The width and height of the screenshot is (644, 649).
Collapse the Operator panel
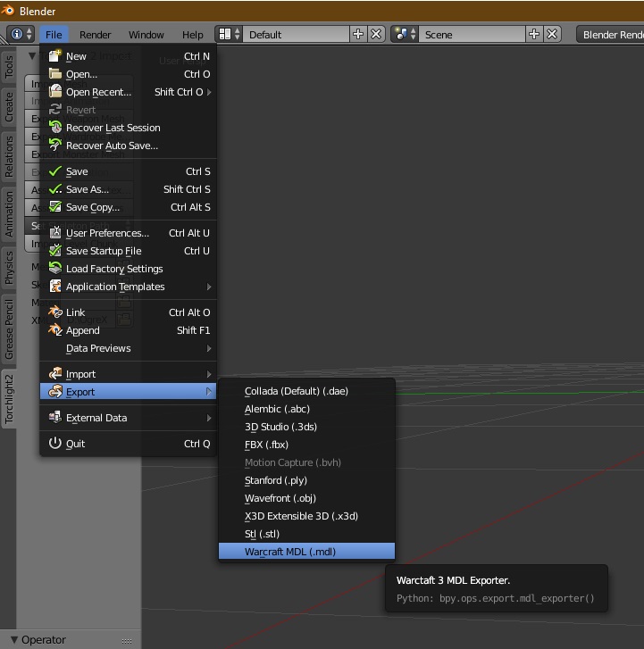(14, 639)
